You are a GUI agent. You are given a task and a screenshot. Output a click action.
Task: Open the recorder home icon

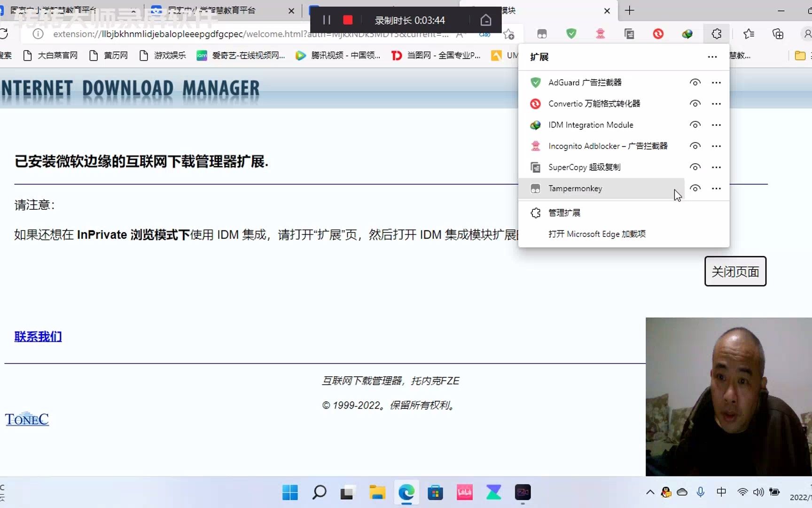(486, 20)
